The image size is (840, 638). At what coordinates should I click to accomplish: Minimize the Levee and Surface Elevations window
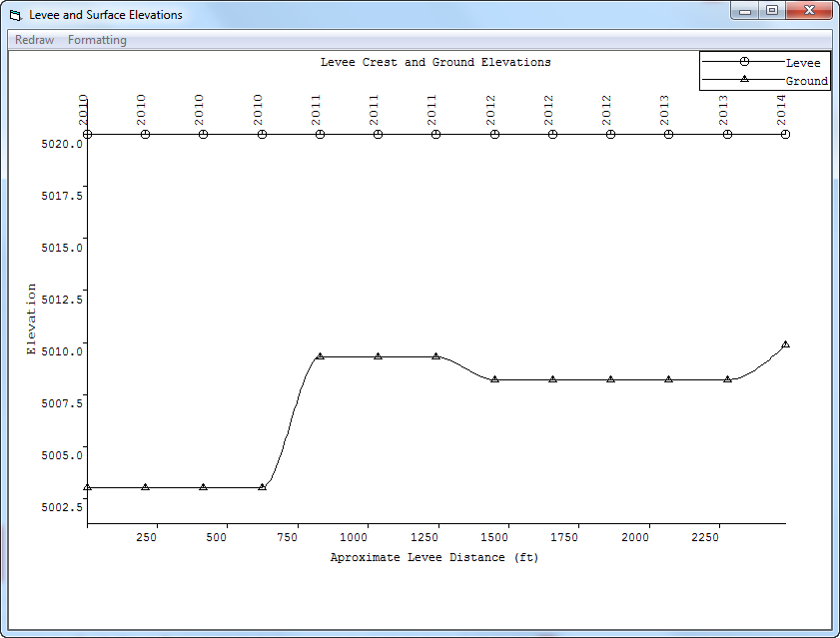pyautogui.click(x=745, y=11)
